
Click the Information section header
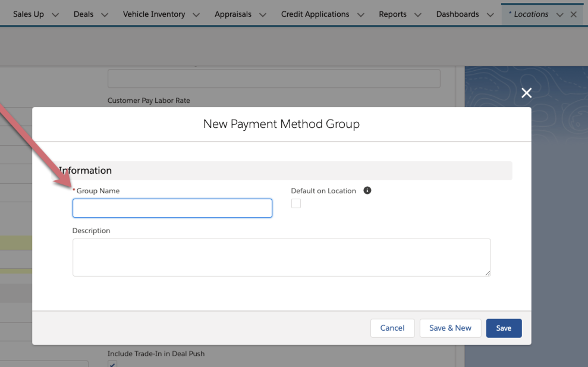coord(282,170)
